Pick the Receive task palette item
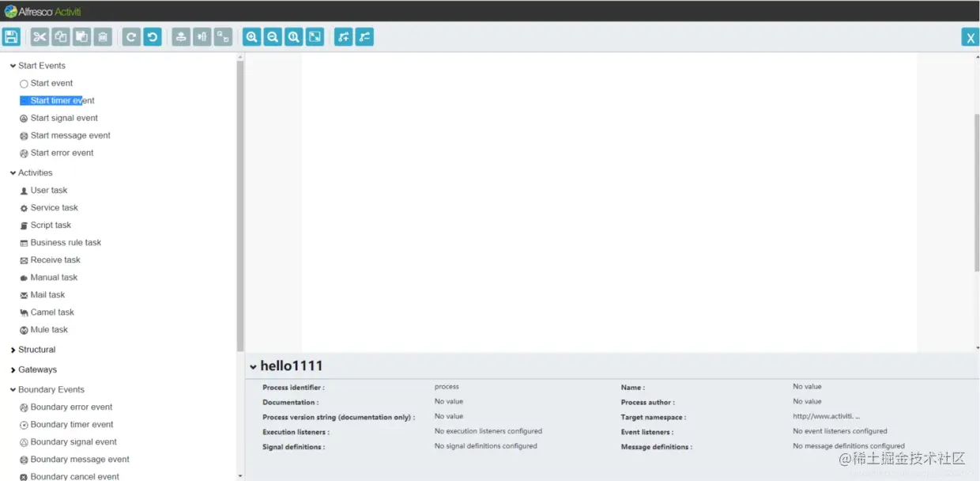Image resolution: width=980 pixels, height=481 pixels. click(x=50, y=259)
